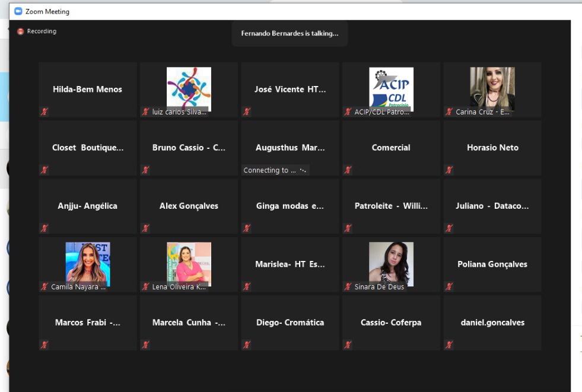Select Lena Oliveira's profile picture
This screenshot has width=582, height=392.
click(x=189, y=263)
